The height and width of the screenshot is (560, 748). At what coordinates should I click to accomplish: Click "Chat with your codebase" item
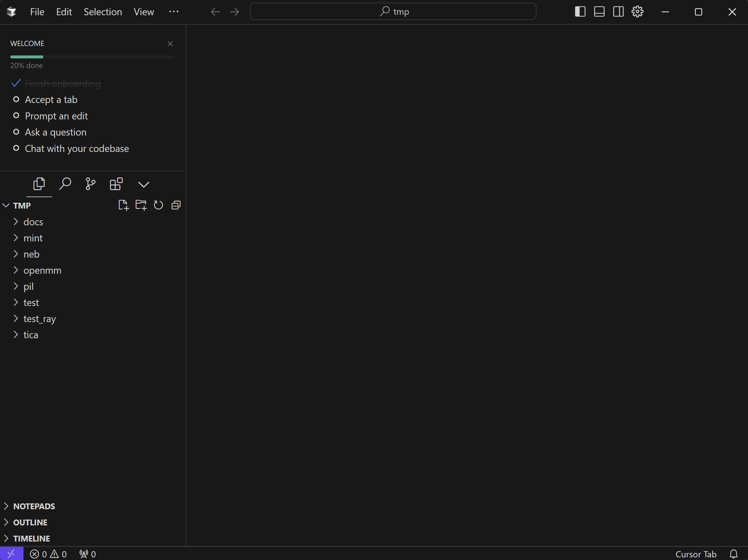pos(77,149)
